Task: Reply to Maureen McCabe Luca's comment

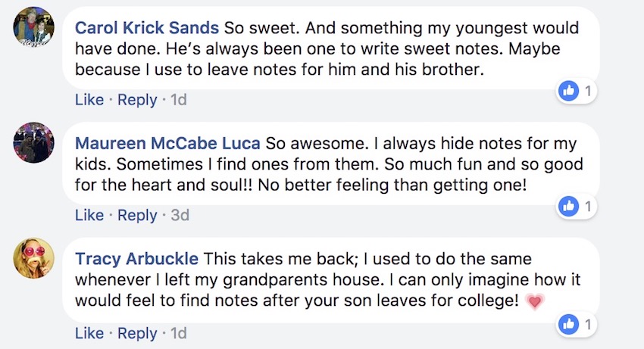Action: (137, 215)
